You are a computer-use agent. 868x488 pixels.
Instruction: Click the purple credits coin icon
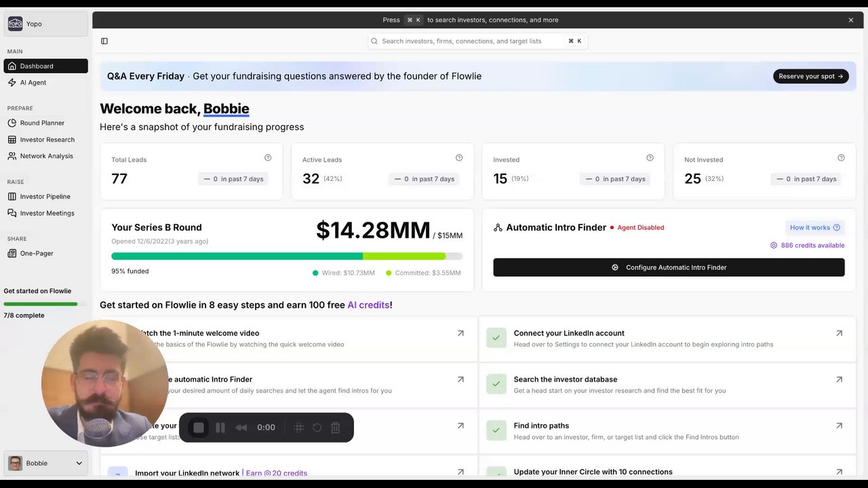774,245
